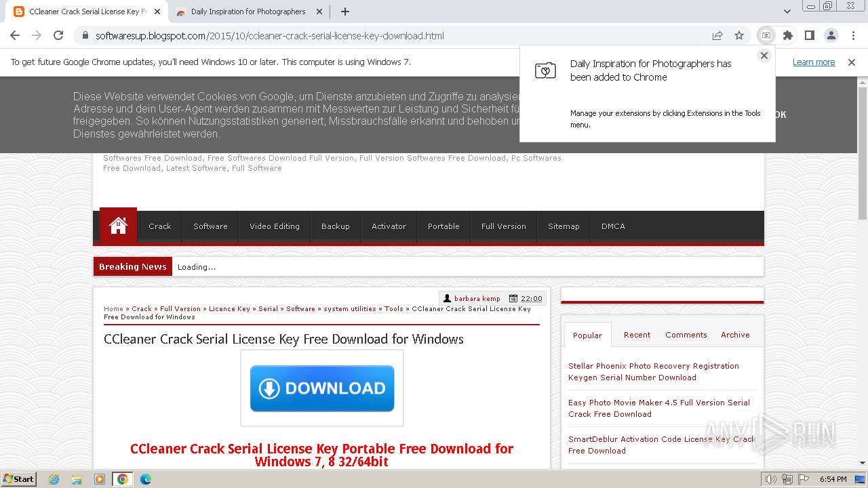Open Windows Media Player from taskbar

[100, 479]
